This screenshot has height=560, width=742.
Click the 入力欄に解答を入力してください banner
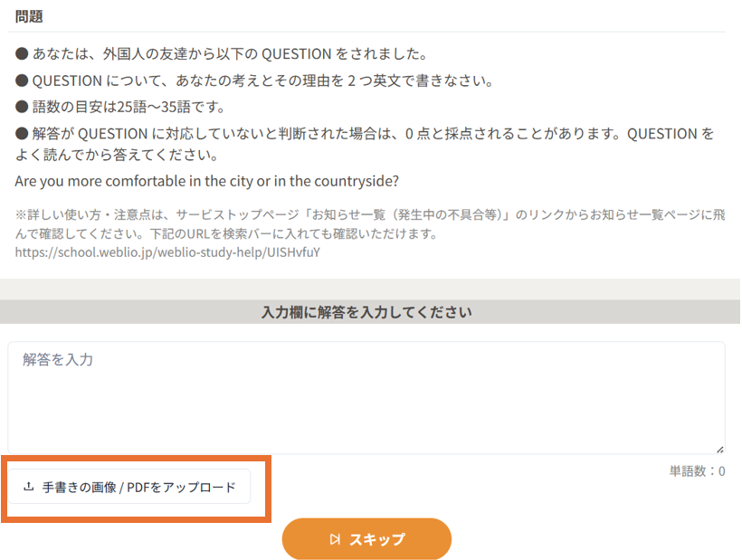coord(366,312)
